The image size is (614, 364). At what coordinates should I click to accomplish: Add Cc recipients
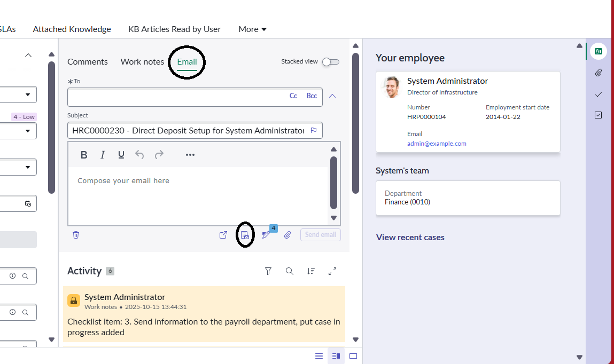click(293, 96)
